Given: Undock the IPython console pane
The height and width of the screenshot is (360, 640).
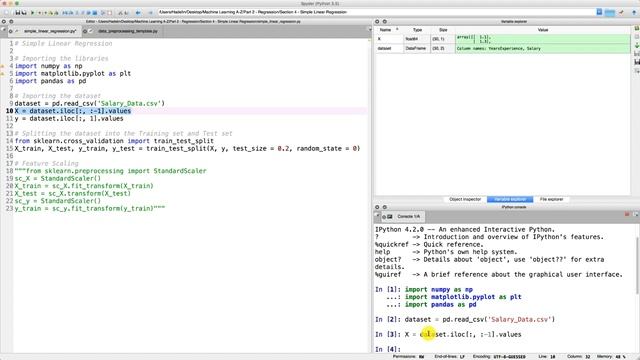Looking at the screenshot, I should (384, 207).
